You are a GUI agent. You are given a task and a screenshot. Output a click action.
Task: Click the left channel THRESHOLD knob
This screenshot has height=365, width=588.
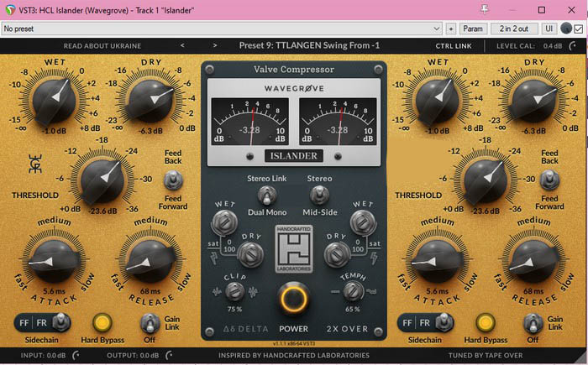pos(102,181)
